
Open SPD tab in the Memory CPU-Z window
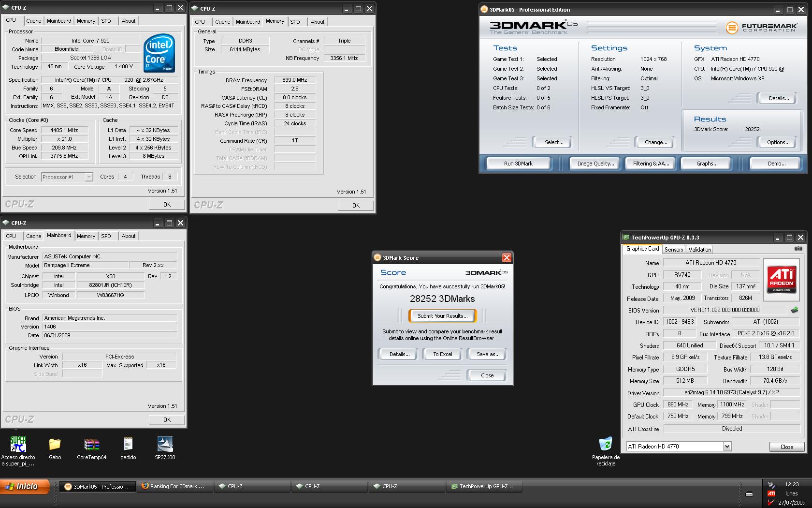(295, 22)
